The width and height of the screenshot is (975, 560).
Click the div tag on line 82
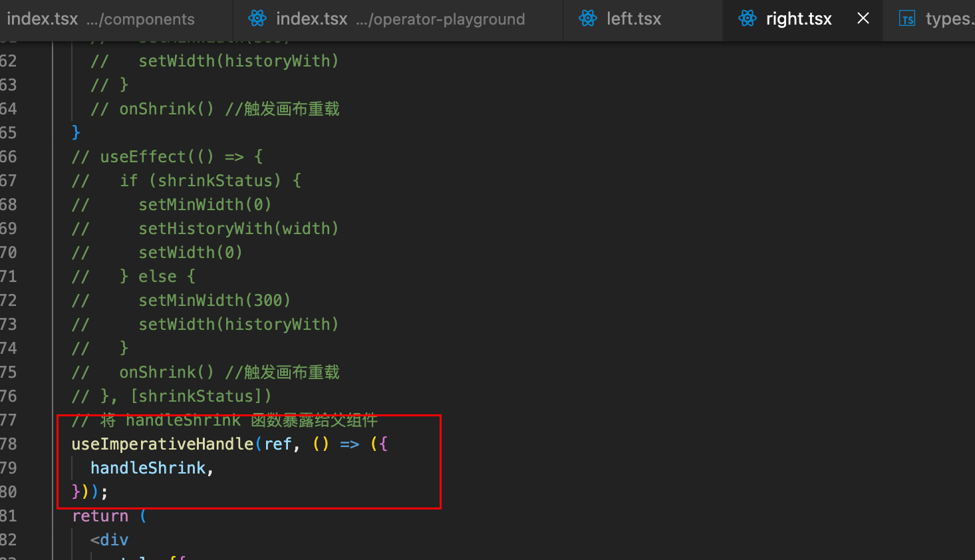coord(114,540)
